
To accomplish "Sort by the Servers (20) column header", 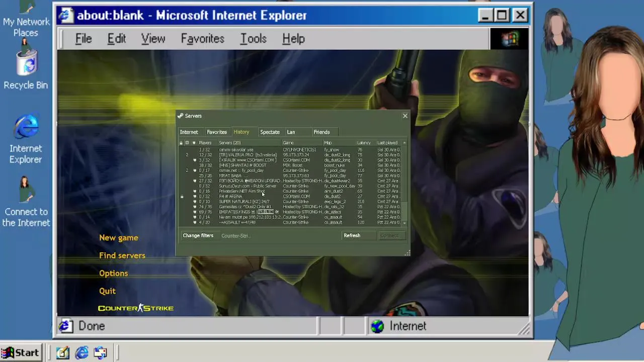I will pos(250,143).
